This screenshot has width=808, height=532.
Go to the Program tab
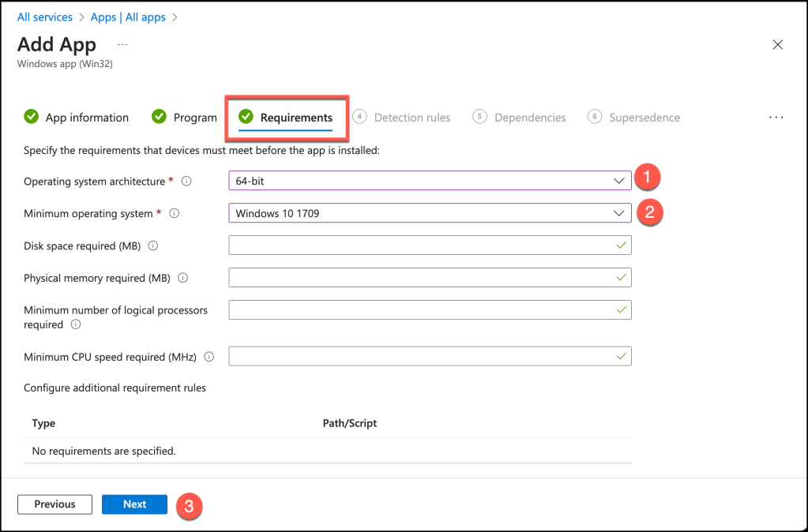tap(185, 118)
